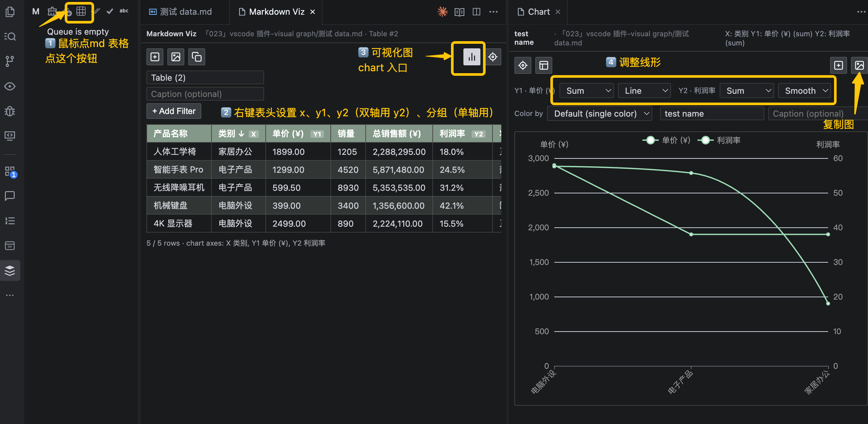Open the Search view in activity bar
The height and width of the screenshot is (424, 868).
pyautogui.click(x=10, y=36)
